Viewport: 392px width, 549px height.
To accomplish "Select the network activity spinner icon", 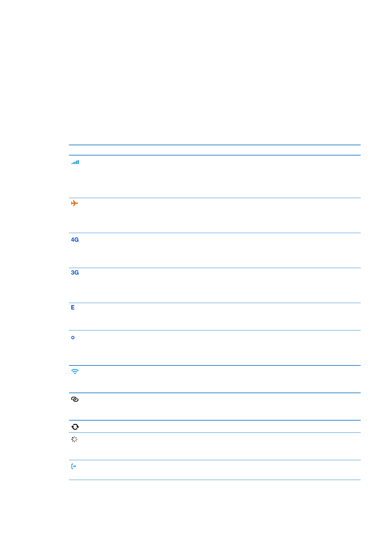I will click(75, 439).
